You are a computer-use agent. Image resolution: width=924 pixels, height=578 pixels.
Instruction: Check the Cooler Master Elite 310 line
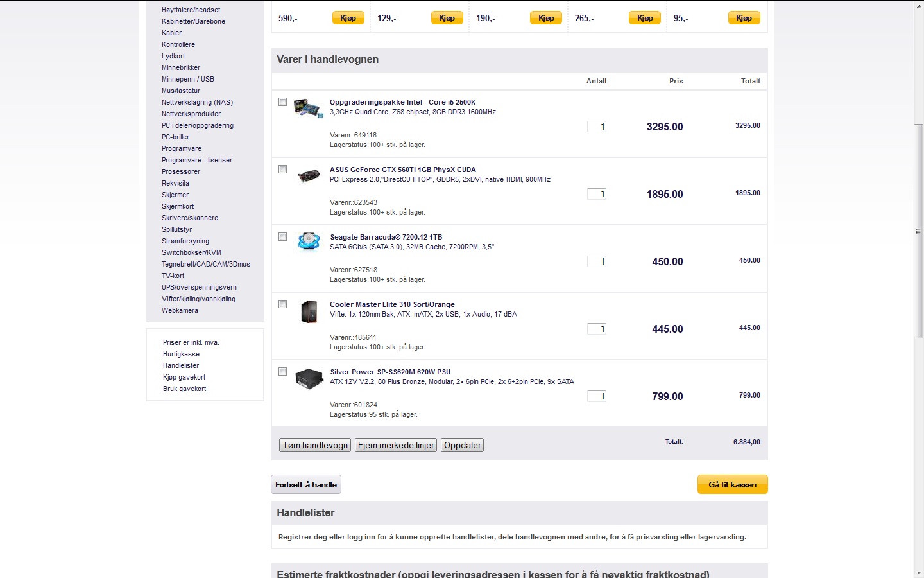(282, 304)
